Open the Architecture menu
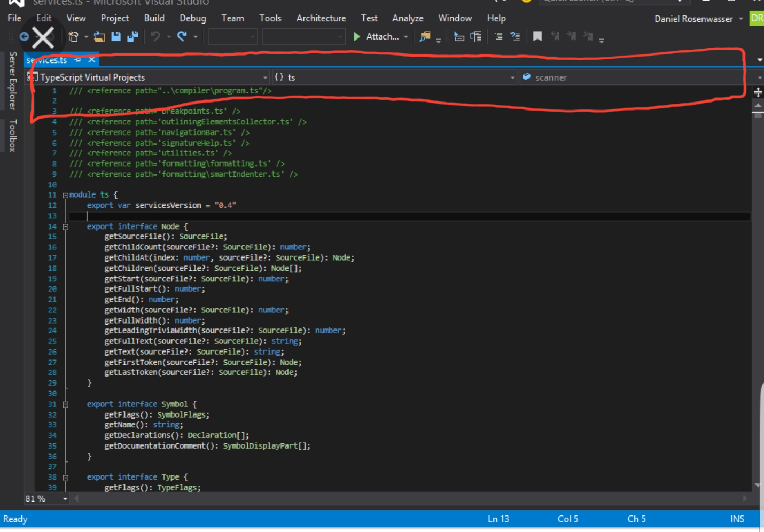The image size is (764, 532). coord(321,18)
